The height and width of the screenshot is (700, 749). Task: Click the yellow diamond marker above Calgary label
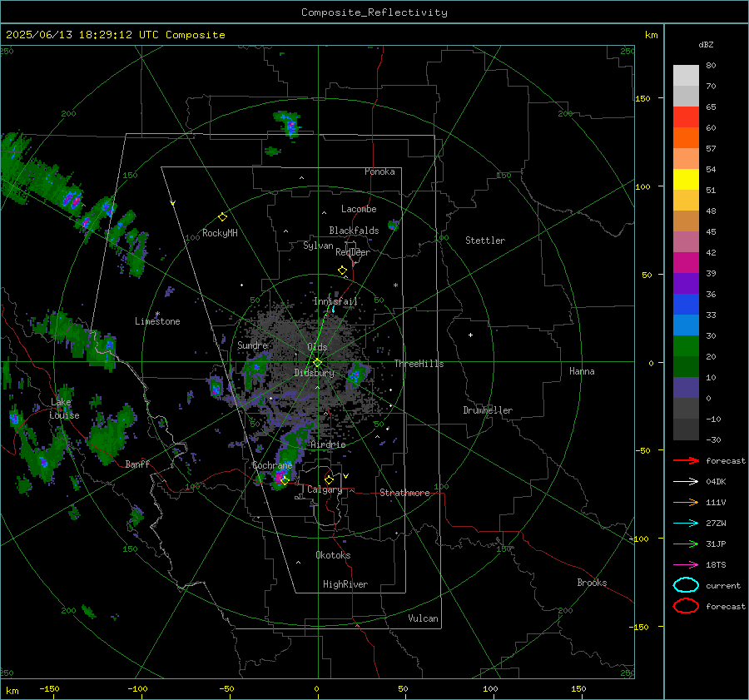click(x=329, y=479)
